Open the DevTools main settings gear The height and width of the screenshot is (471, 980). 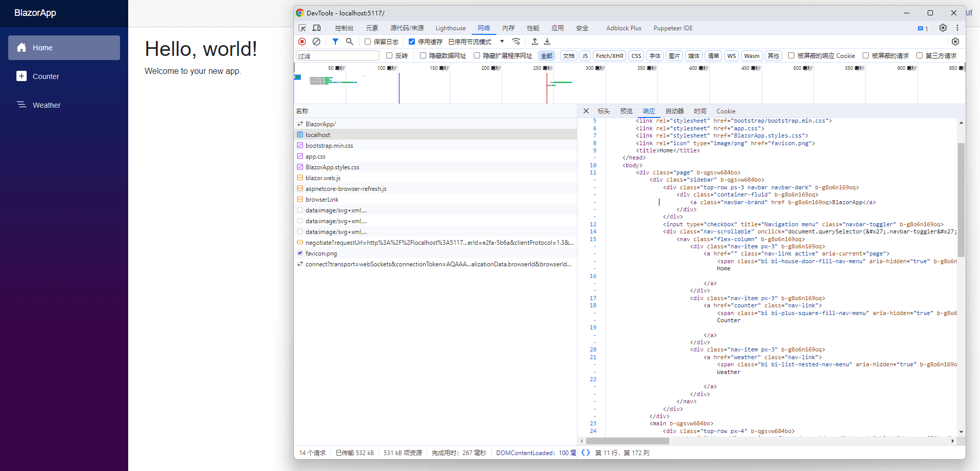tap(943, 28)
